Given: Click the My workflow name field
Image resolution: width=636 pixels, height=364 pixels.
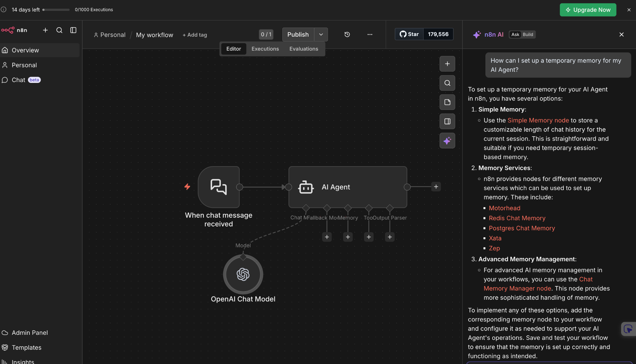Looking at the screenshot, I should tap(154, 35).
